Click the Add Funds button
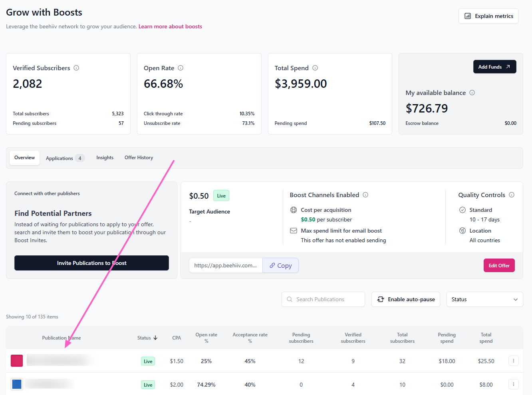Screen dimensions: 532x395 (x=494, y=67)
